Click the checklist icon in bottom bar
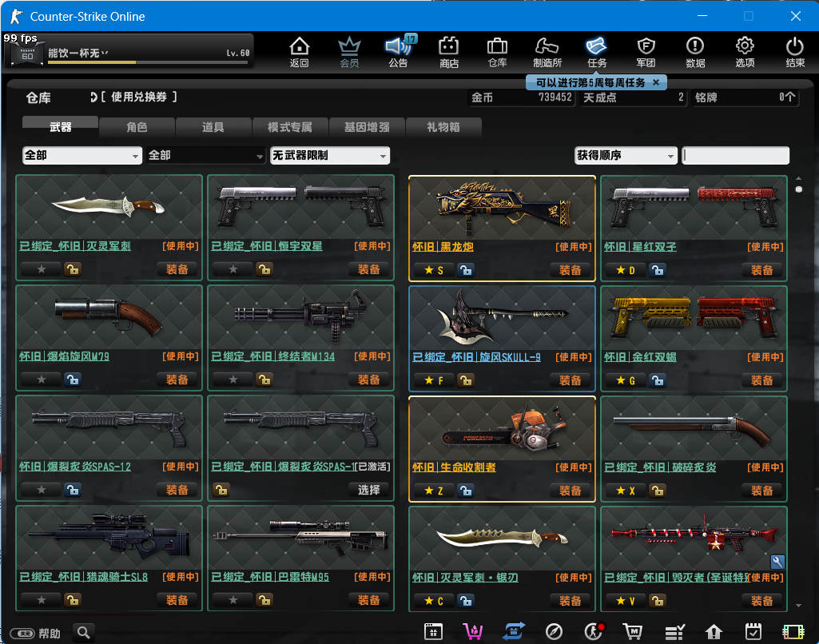819x644 pixels. pos(674,632)
